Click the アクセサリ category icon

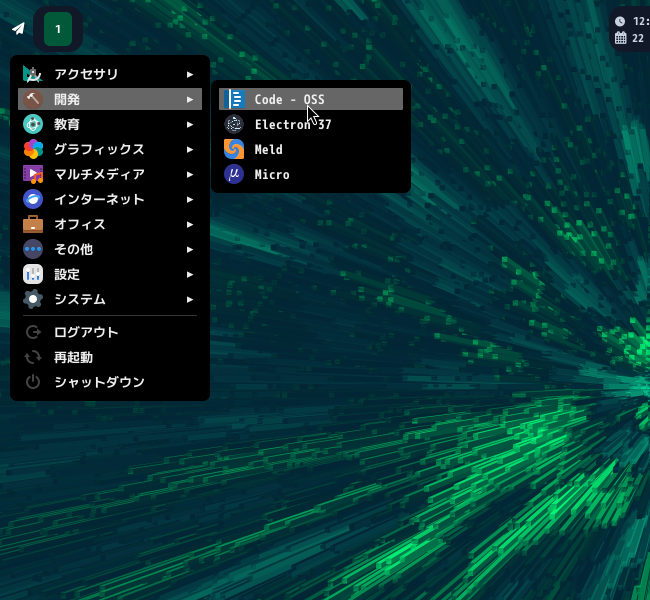(33, 74)
